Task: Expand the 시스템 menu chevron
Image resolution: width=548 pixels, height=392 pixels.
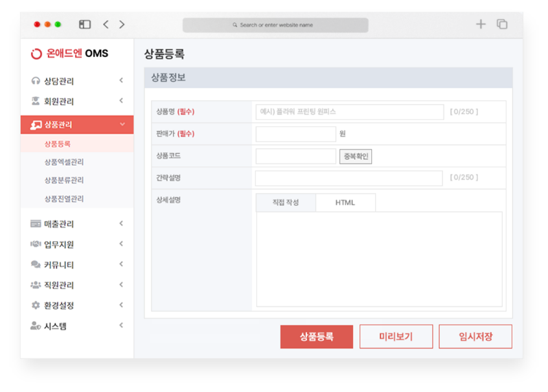Action: (x=121, y=325)
